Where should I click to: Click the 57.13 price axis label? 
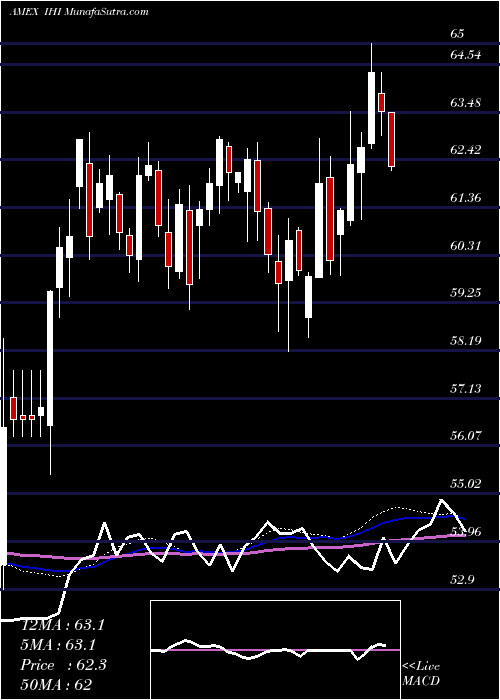[x=466, y=389]
